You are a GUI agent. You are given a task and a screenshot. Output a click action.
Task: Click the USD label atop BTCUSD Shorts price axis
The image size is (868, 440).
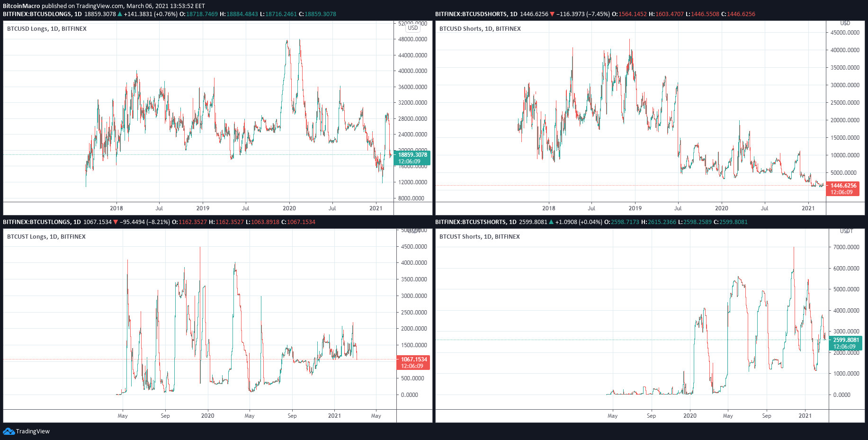(845, 23)
